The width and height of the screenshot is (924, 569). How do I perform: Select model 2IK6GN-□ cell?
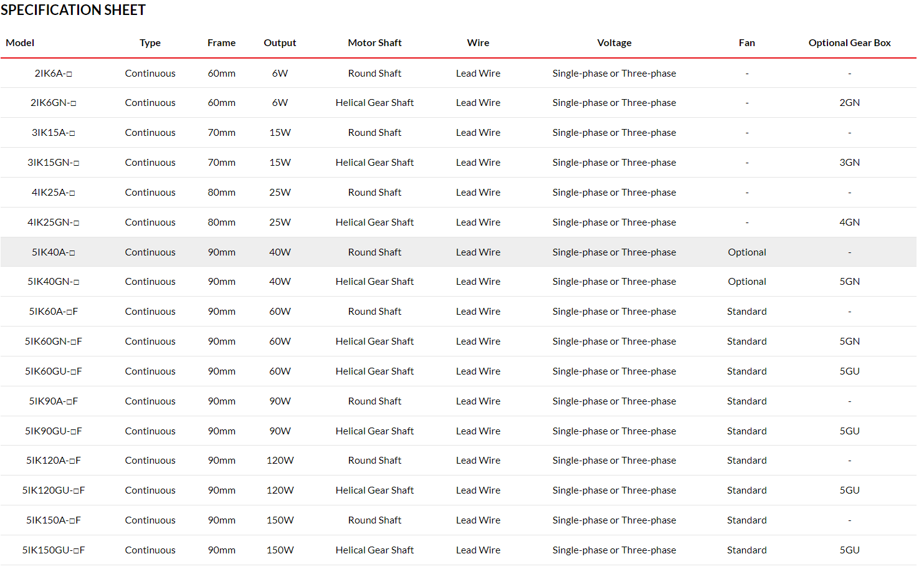tap(54, 103)
